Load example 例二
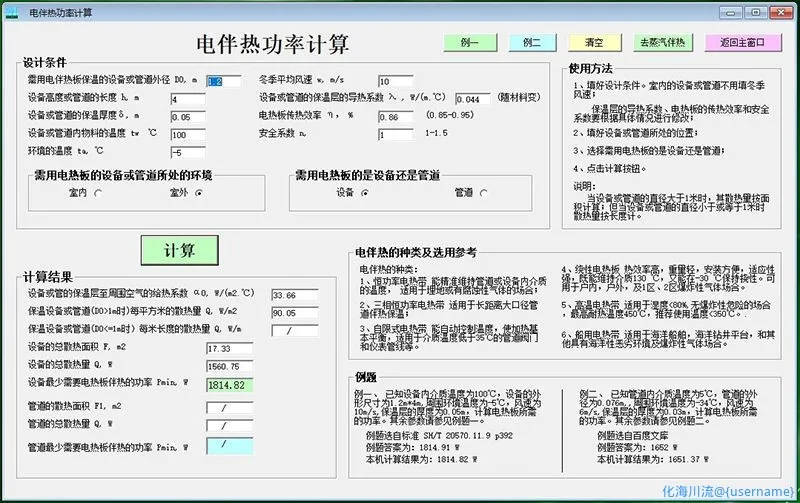Screen dimensions: 800x503 532,43
